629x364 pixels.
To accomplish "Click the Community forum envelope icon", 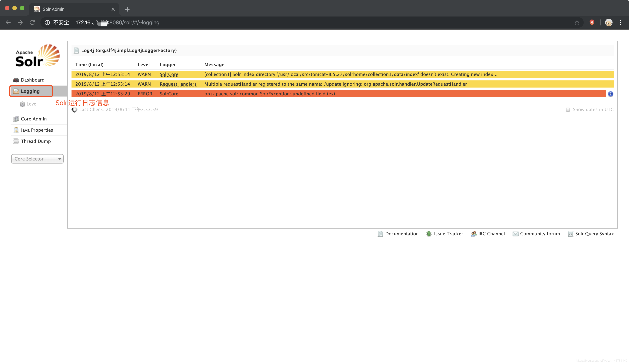I will (x=515, y=234).
